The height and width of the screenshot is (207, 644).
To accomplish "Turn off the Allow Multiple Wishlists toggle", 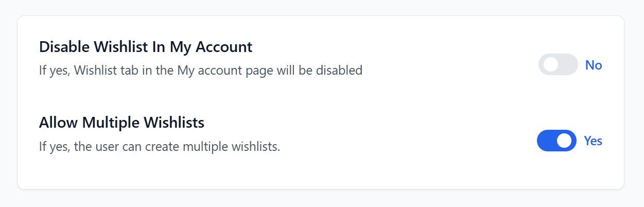I will [x=556, y=141].
